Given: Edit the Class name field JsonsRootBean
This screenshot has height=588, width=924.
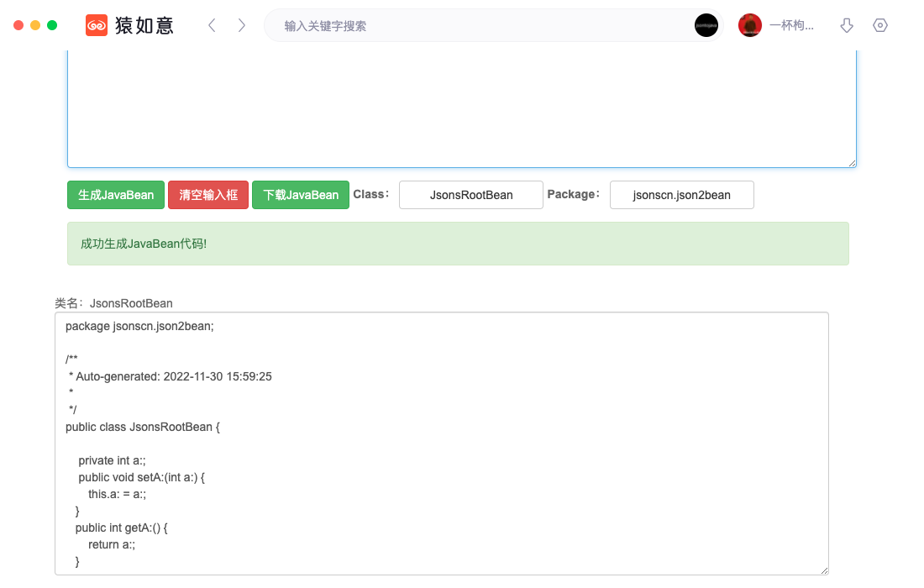Looking at the screenshot, I should [471, 195].
